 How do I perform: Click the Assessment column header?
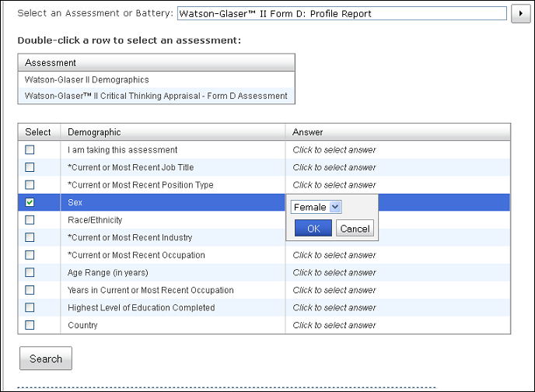pos(156,63)
